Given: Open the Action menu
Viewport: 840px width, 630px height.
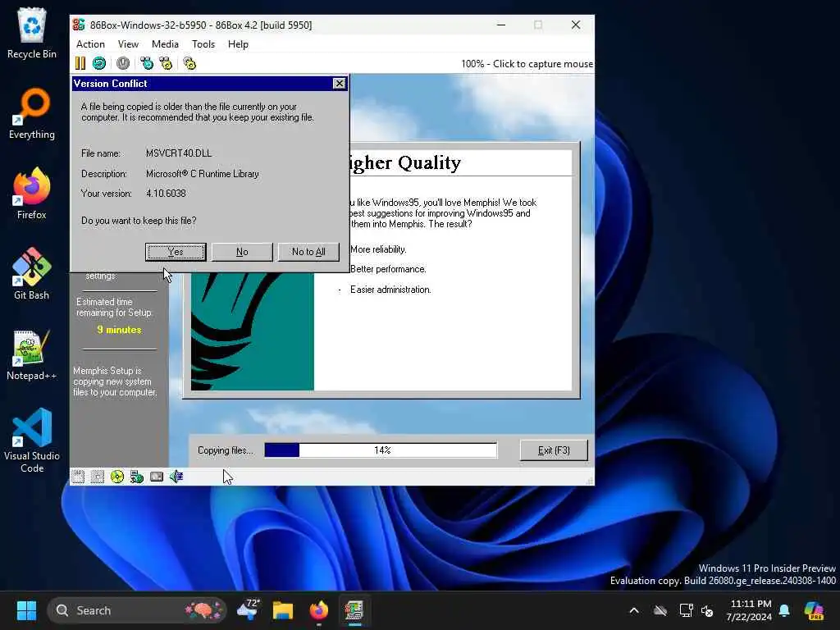Looking at the screenshot, I should coord(90,44).
